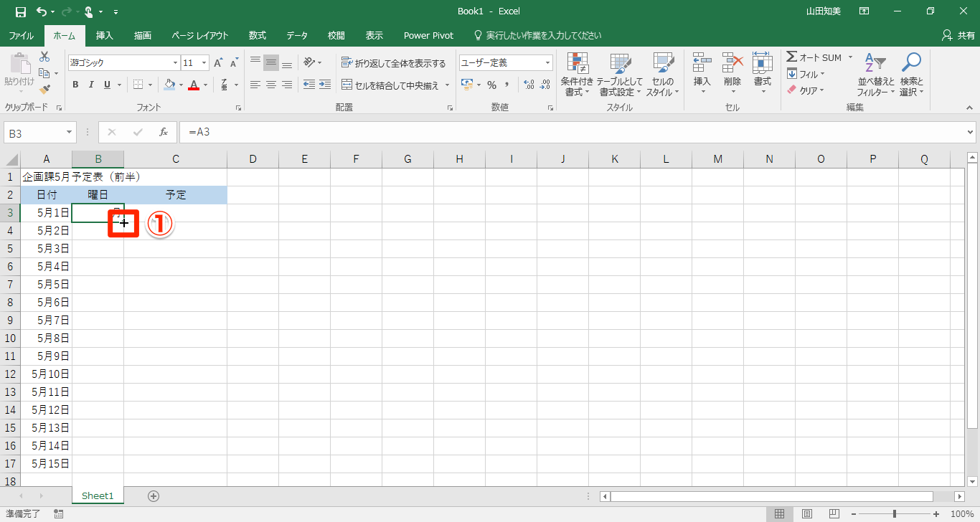
Task: Expand the formula bar
Action: (x=971, y=132)
